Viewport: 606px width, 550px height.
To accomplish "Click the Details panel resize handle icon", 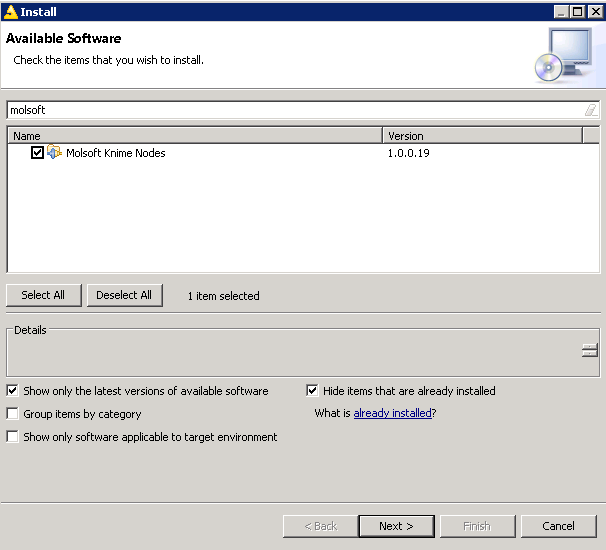I will [x=589, y=350].
